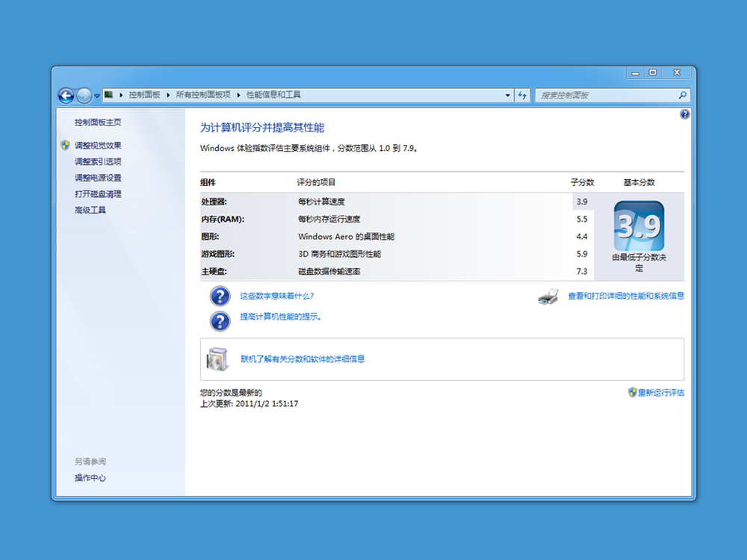The image size is (747, 560).
Task: Click the shield icon beside 调整视觉效果
Action: (65, 146)
